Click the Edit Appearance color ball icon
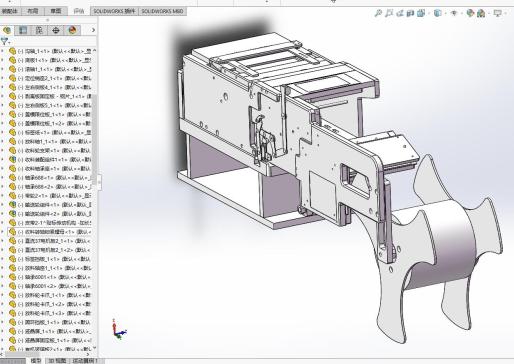 (x=470, y=13)
